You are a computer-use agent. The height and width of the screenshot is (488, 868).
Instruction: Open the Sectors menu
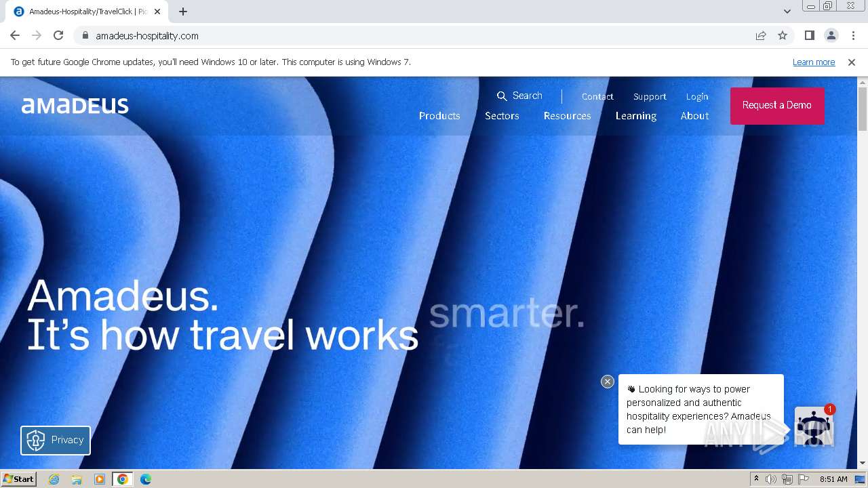coord(502,116)
